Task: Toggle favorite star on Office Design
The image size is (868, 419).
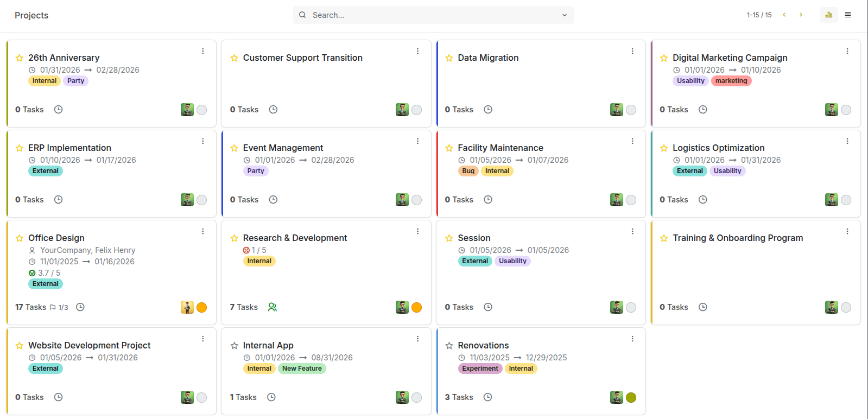Action: pos(20,238)
